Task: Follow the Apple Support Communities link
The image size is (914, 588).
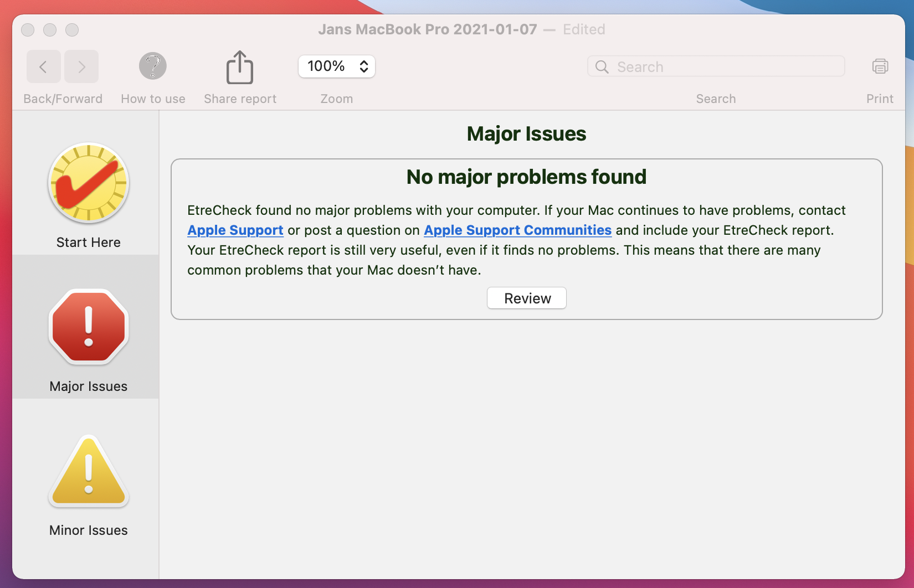Action: coord(517,230)
